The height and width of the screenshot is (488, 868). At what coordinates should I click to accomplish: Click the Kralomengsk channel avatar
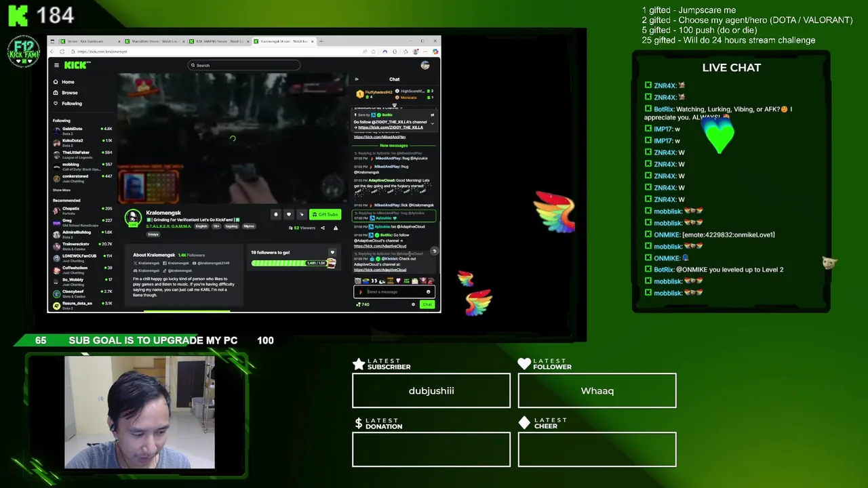click(133, 218)
